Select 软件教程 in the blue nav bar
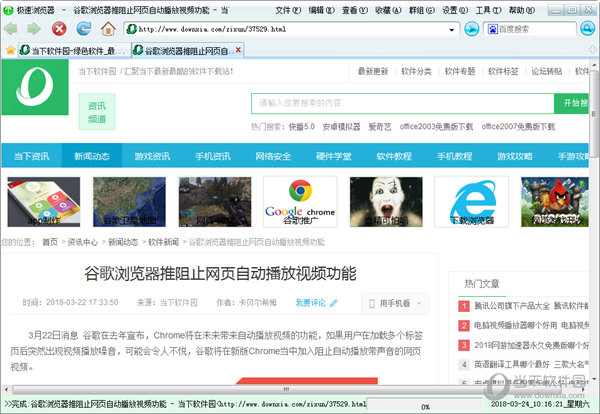600x414 pixels. coord(394,156)
